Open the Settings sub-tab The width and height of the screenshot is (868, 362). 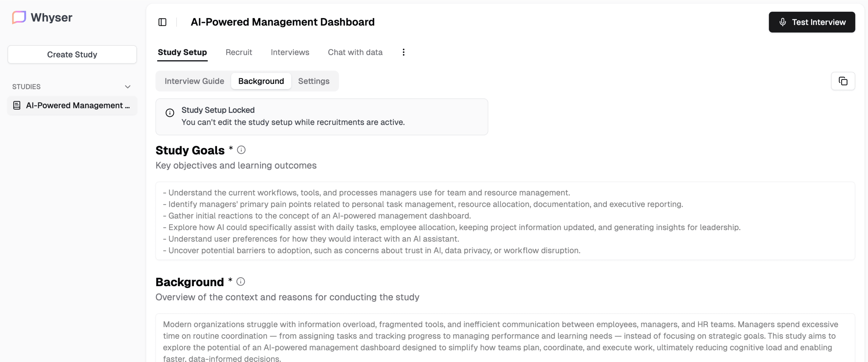pyautogui.click(x=313, y=81)
